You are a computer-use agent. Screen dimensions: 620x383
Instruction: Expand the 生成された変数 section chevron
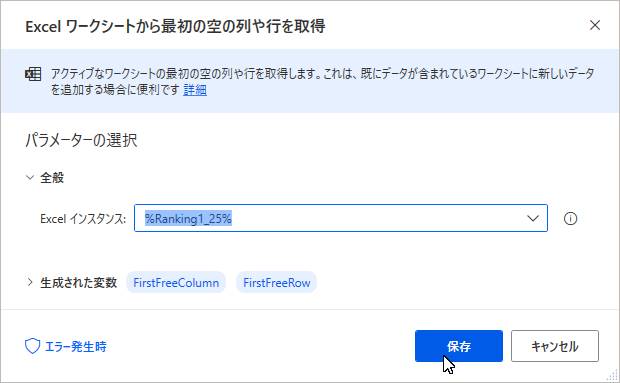point(30,282)
